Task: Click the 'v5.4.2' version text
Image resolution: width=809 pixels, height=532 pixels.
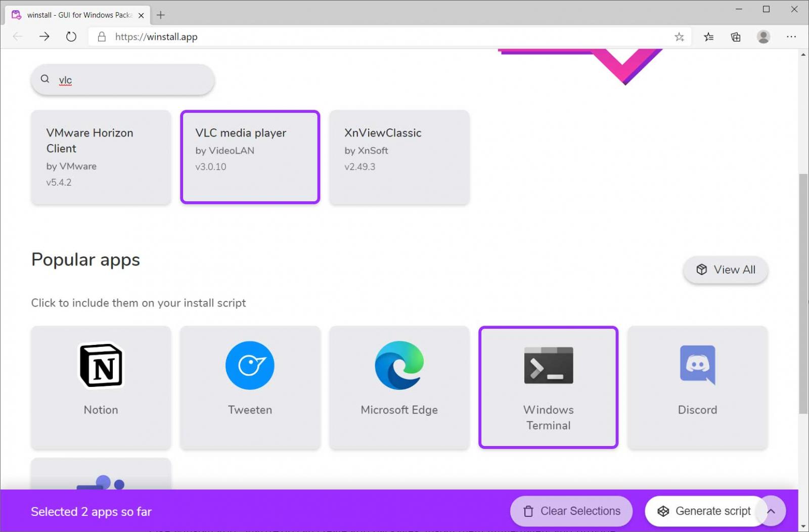Action: (59, 183)
